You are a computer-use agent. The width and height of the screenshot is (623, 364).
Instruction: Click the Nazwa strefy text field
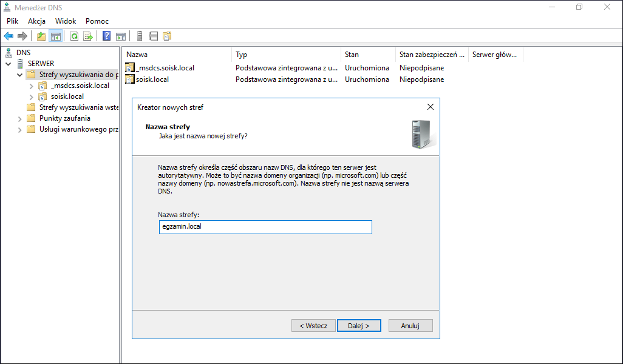point(264,227)
